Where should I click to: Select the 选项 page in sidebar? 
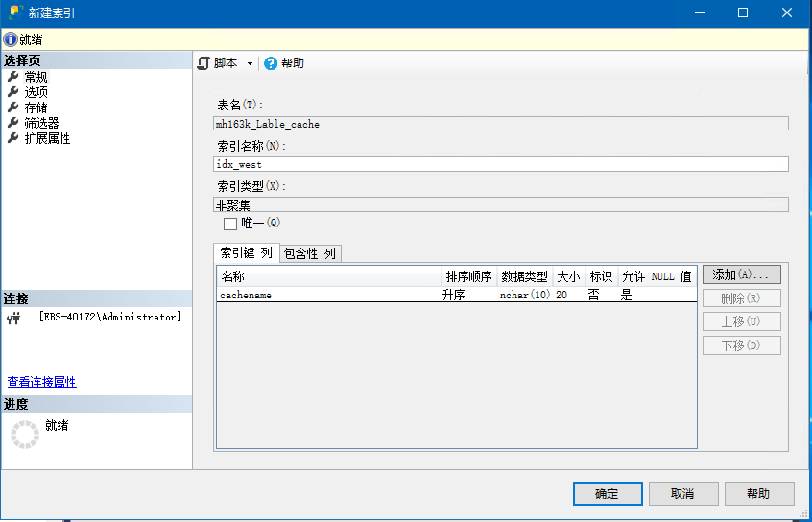click(x=36, y=92)
